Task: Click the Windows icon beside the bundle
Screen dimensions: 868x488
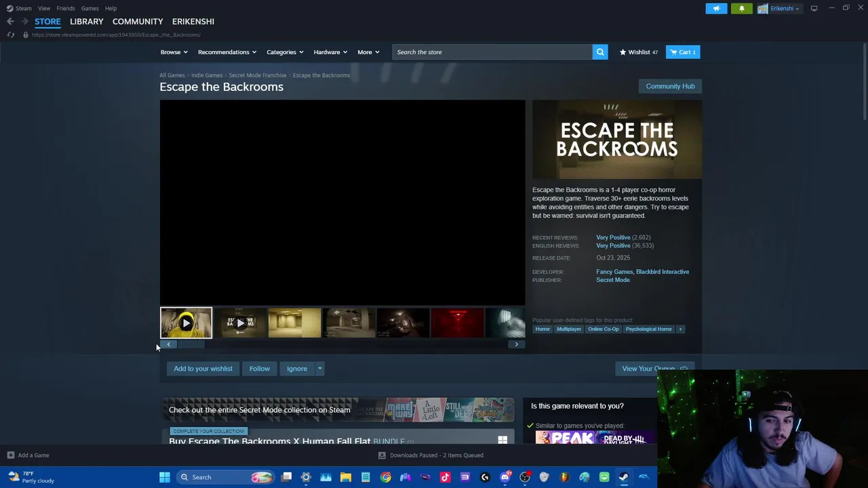Action: click(x=502, y=440)
